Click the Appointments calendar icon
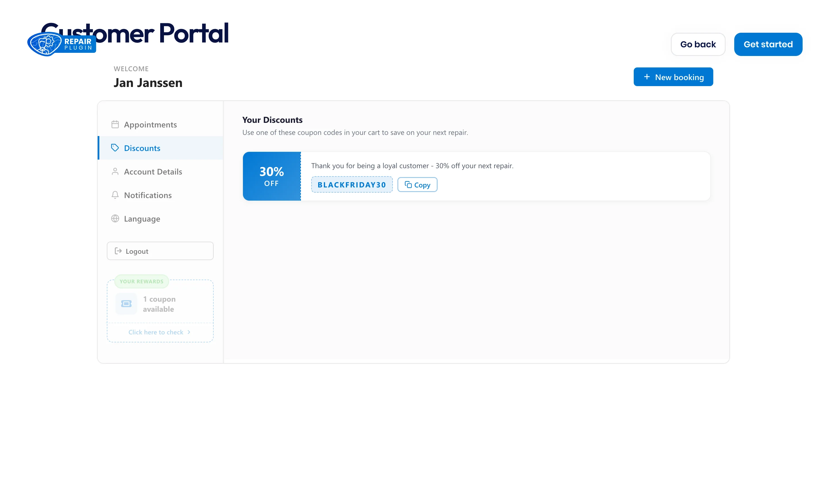 115,125
